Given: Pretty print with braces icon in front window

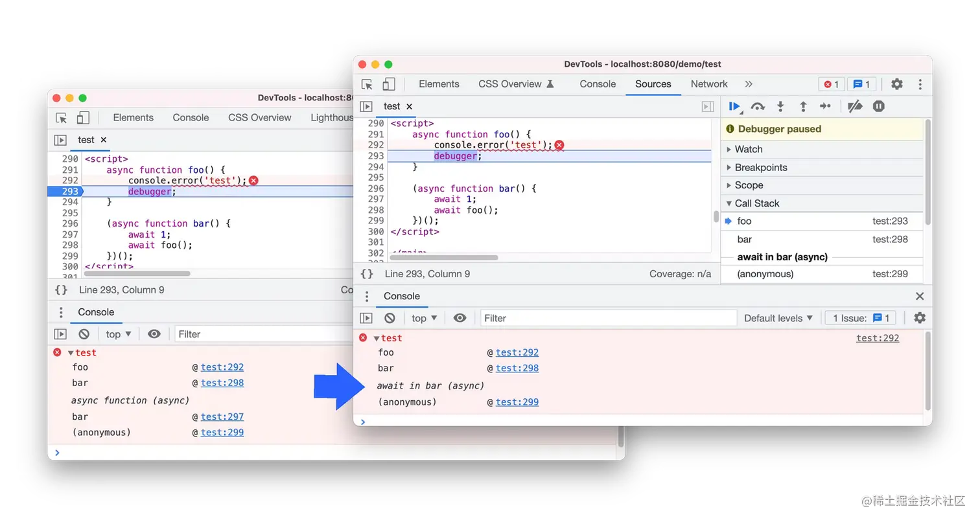Looking at the screenshot, I should pyautogui.click(x=367, y=274).
